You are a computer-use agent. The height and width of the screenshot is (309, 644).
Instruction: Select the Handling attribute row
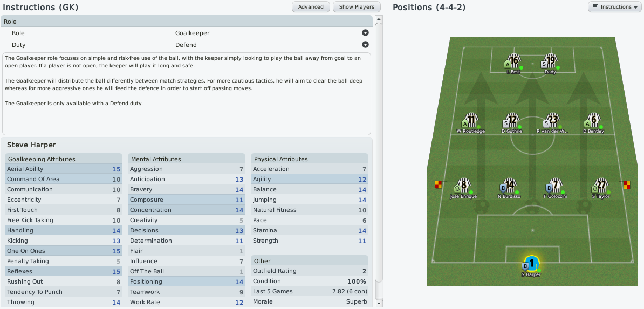click(x=64, y=230)
